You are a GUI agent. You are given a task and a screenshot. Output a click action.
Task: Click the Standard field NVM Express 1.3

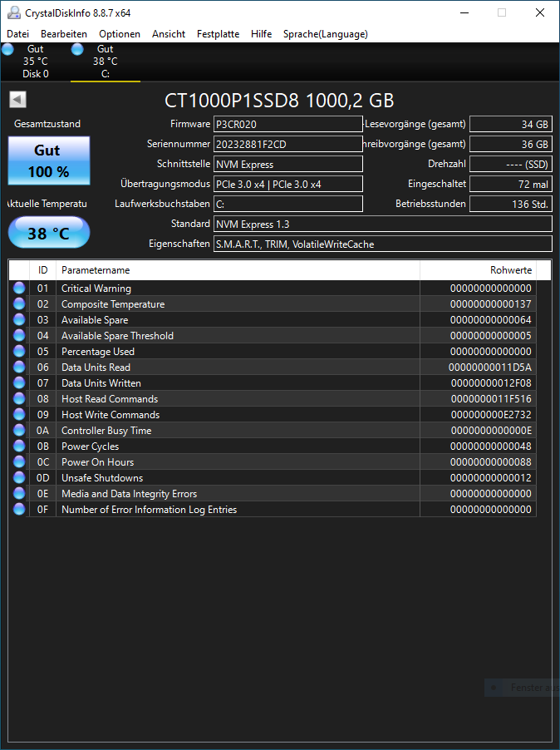coord(383,224)
